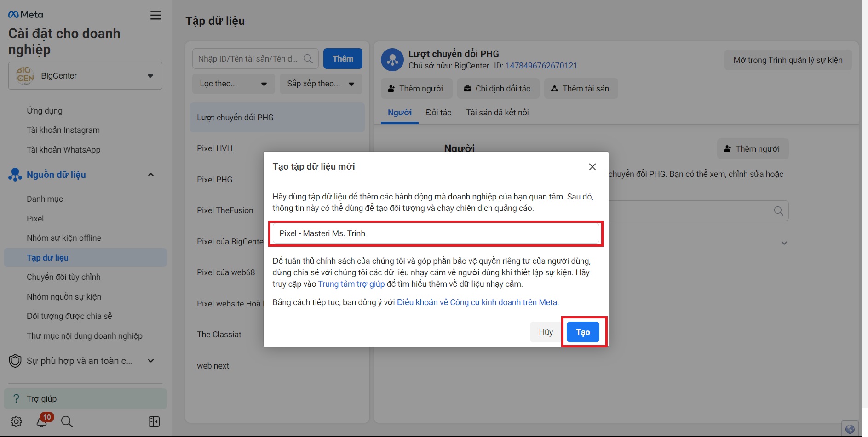
Task: Click the shield icon for Sự phù hợp và an toàn
Action: (x=15, y=361)
